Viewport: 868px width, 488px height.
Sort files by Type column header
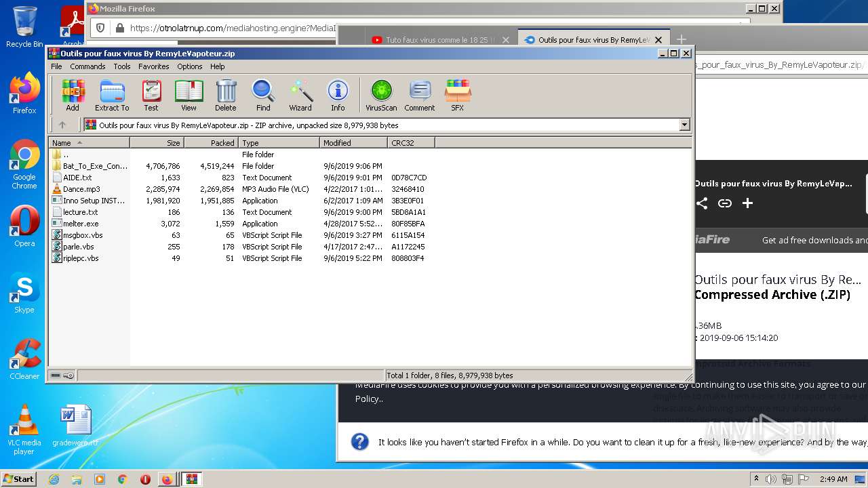click(x=279, y=142)
